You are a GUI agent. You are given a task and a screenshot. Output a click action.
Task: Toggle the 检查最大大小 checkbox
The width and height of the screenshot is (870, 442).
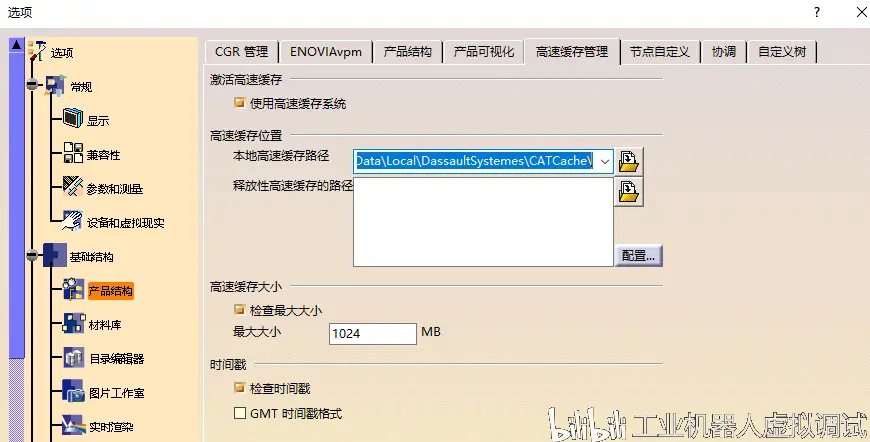240,310
